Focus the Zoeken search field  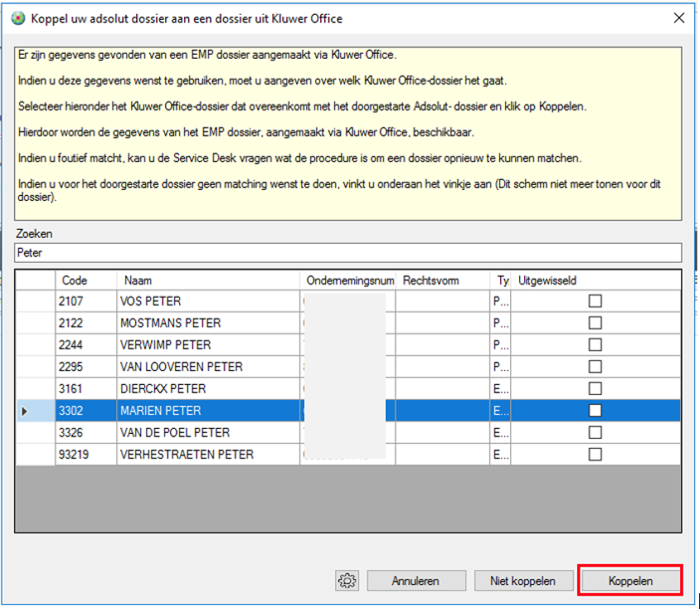pyautogui.click(x=348, y=252)
